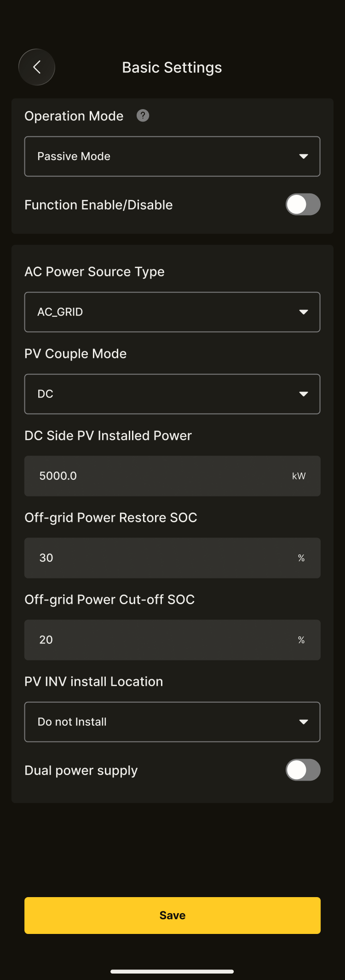Enable the Dual power supply switch

(x=303, y=770)
